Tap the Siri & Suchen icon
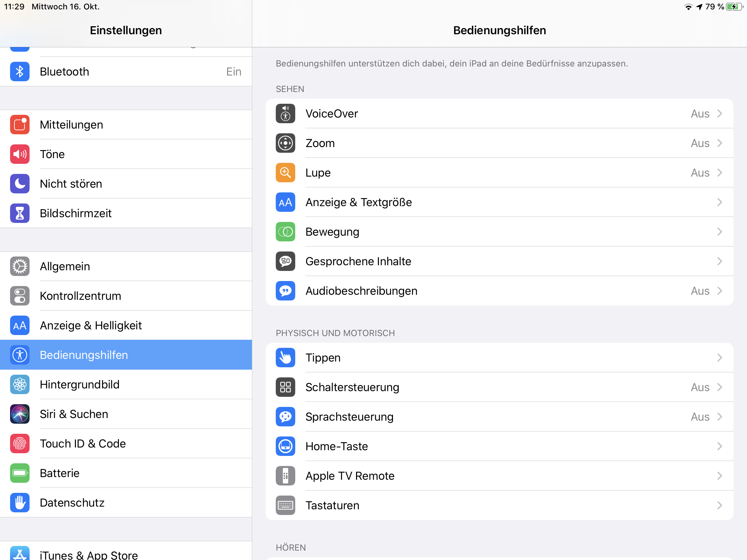747x560 pixels. click(x=19, y=414)
